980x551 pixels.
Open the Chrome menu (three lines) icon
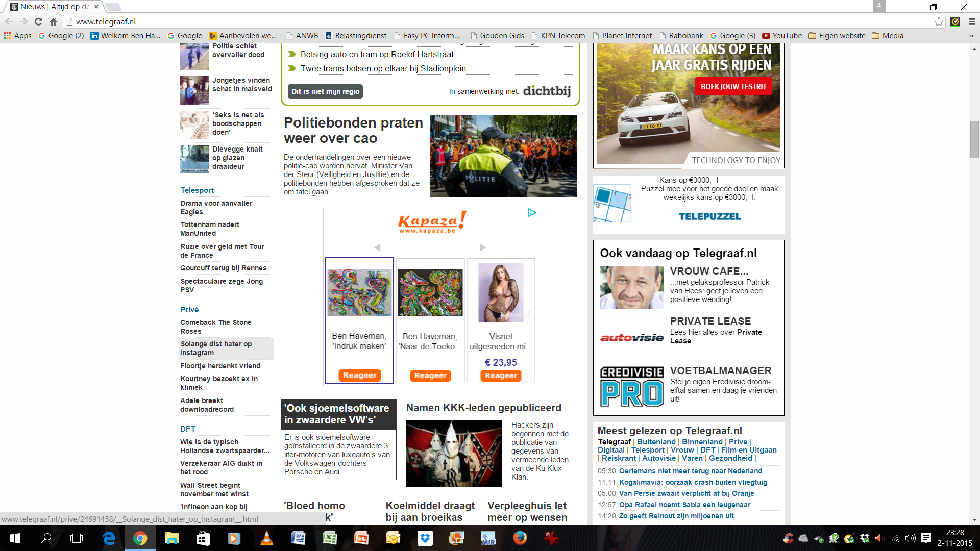(x=972, y=21)
